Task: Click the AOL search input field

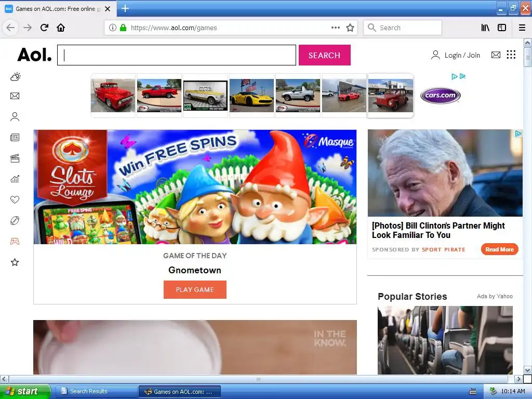Action: (x=177, y=55)
